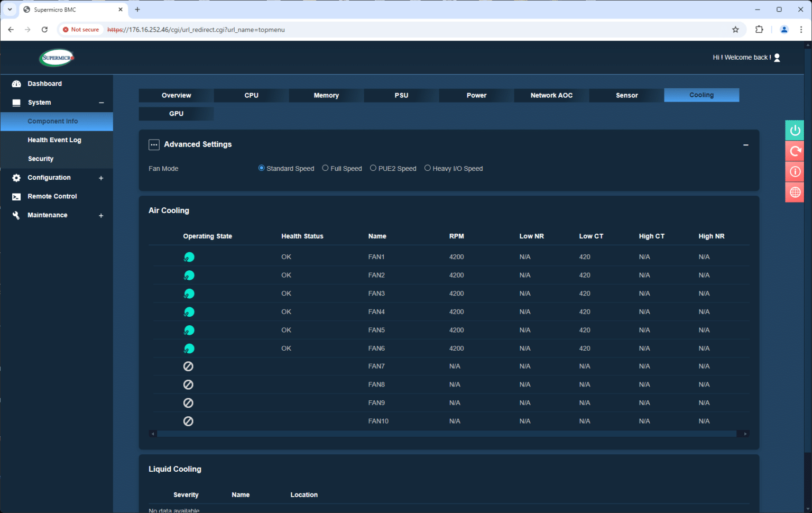Viewport: 812px width, 513px height.
Task: Go back in browser history
Action: point(11,30)
